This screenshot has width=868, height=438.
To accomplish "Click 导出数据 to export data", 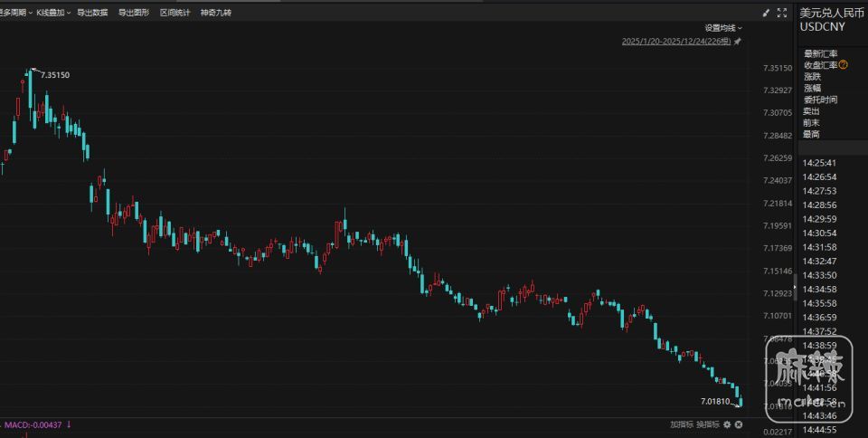I will (92, 13).
